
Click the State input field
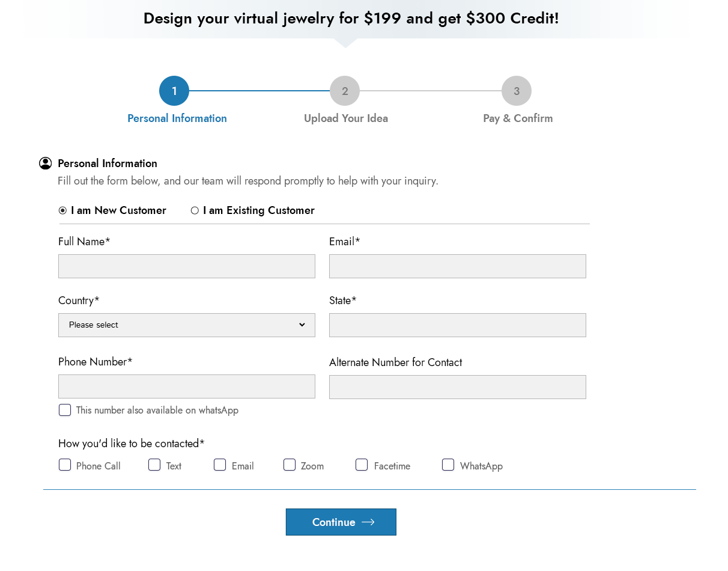(x=458, y=325)
